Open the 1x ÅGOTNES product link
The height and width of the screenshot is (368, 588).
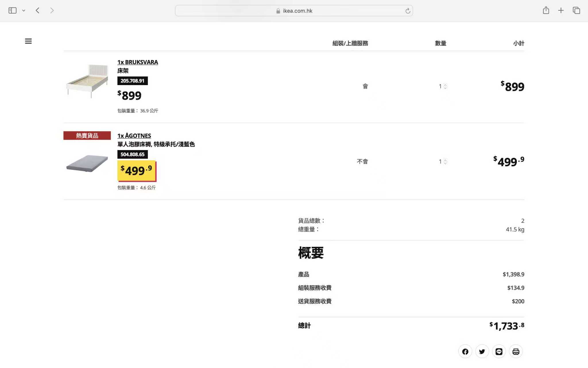134,136
